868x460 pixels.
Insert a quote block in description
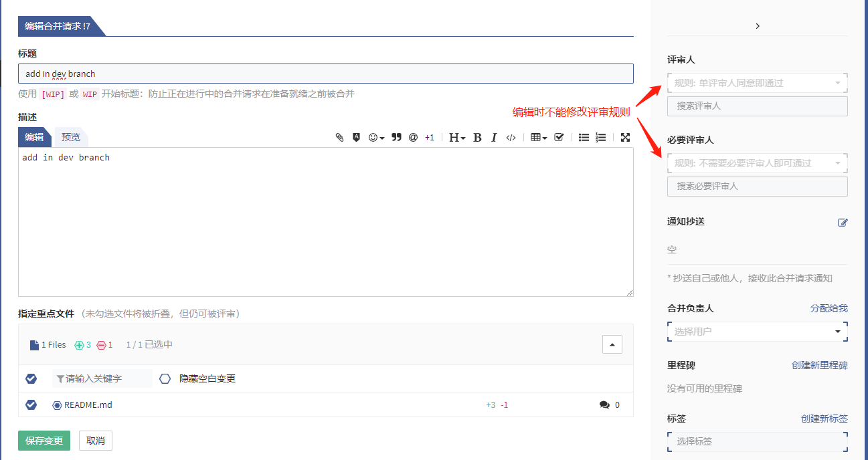click(x=396, y=137)
